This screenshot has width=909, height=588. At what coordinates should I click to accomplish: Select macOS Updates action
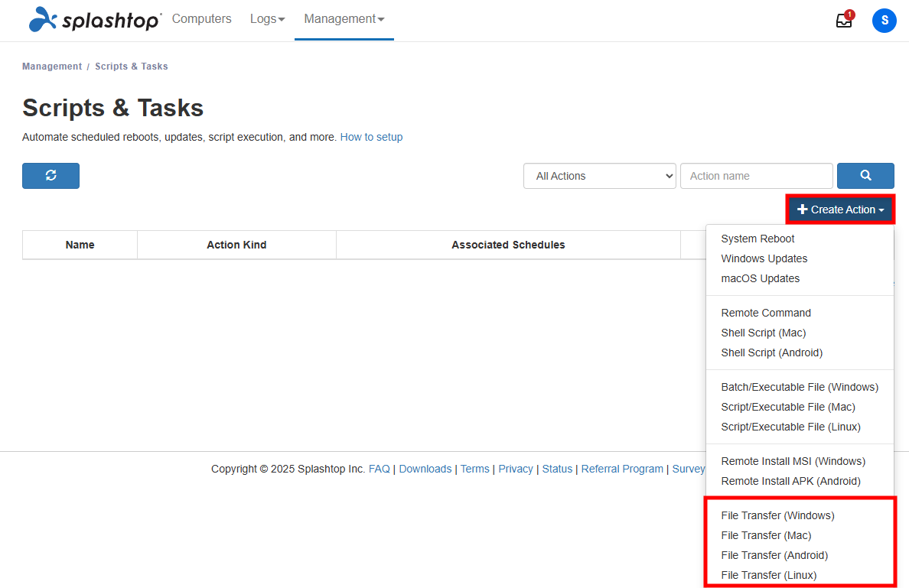pyautogui.click(x=760, y=278)
